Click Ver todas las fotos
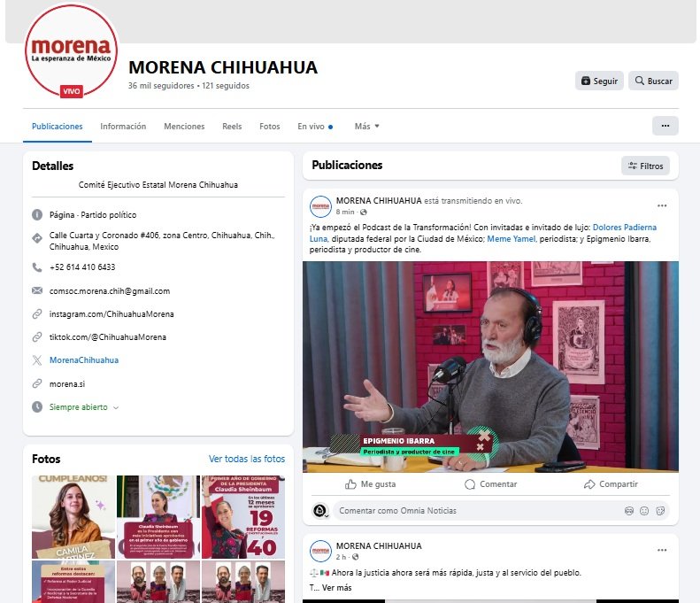 (247, 459)
